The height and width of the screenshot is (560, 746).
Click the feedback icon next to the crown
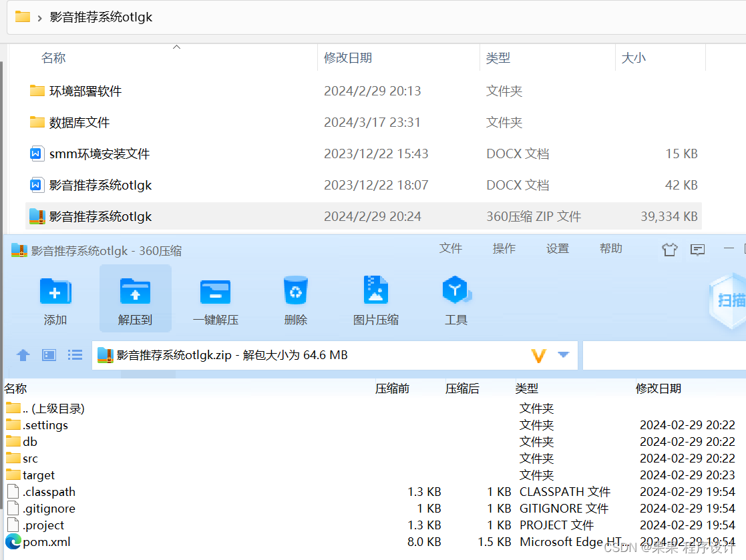click(697, 248)
